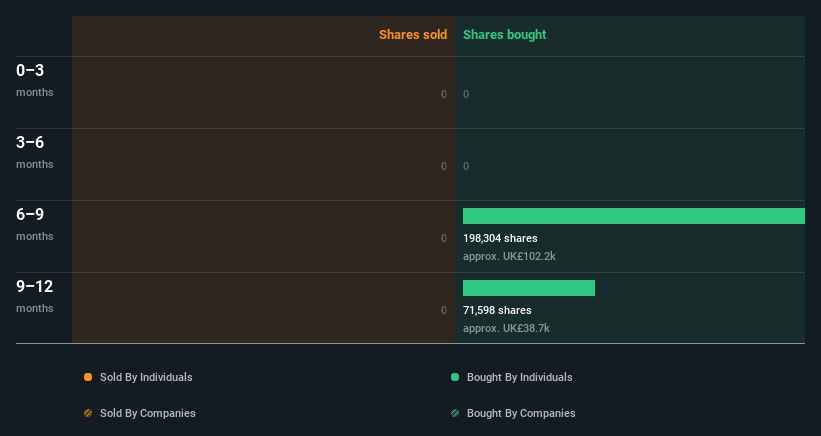
Task: Click the green Bought By Individuals legend dot
Action: click(455, 377)
